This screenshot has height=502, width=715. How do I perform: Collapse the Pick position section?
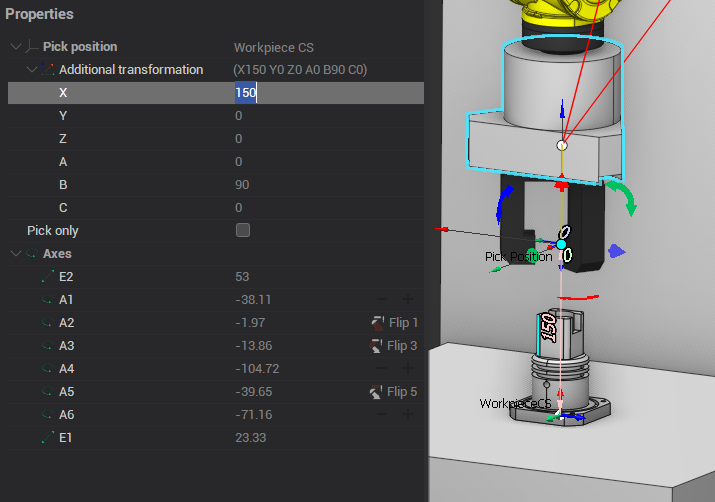tap(15, 47)
